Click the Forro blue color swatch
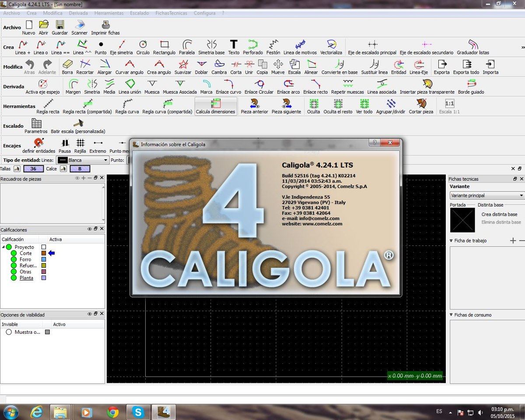The width and height of the screenshot is (525, 420). pyautogui.click(x=44, y=259)
